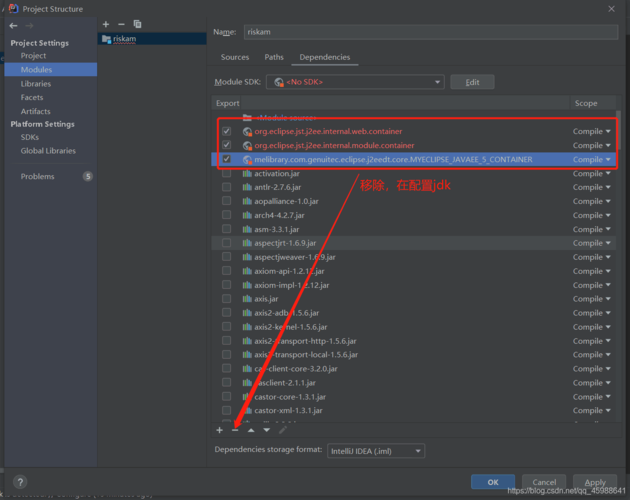Open Global Libraries under Platform Settings
Image resolution: width=630 pixels, height=500 pixels.
pos(48,151)
